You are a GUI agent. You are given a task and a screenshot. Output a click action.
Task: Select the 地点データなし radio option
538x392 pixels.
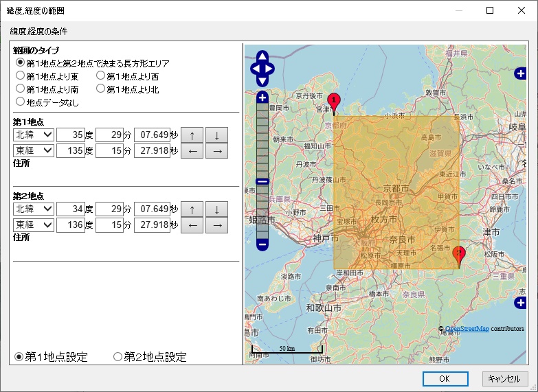[x=21, y=102]
